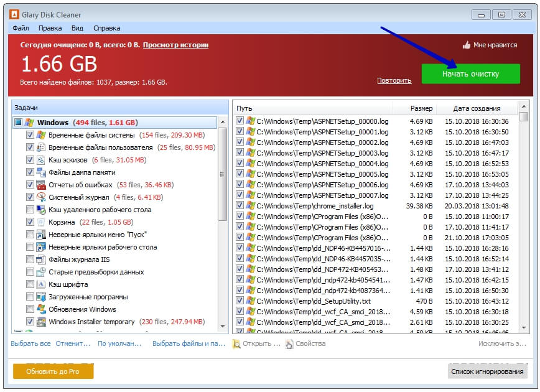Click the Recycle Bin (Корзина) icon
540x392 pixels.
pos(41,222)
